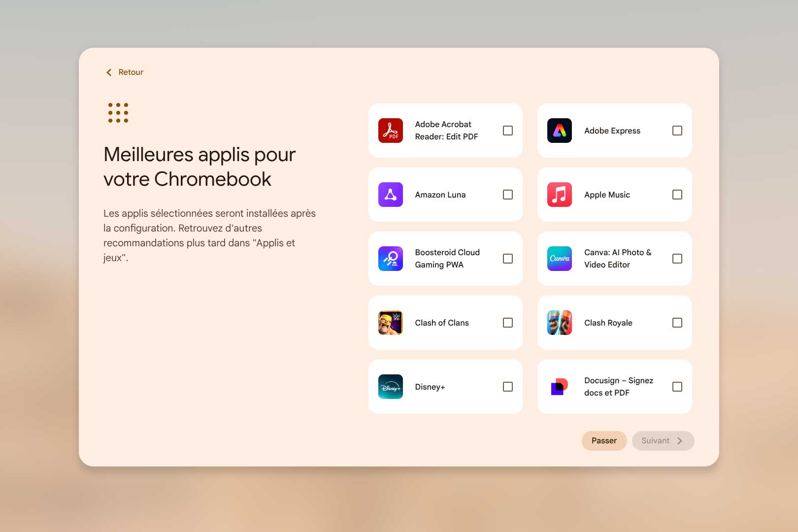Skip app selection with Passer
The width and height of the screenshot is (798, 532).
tap(604, 441)
